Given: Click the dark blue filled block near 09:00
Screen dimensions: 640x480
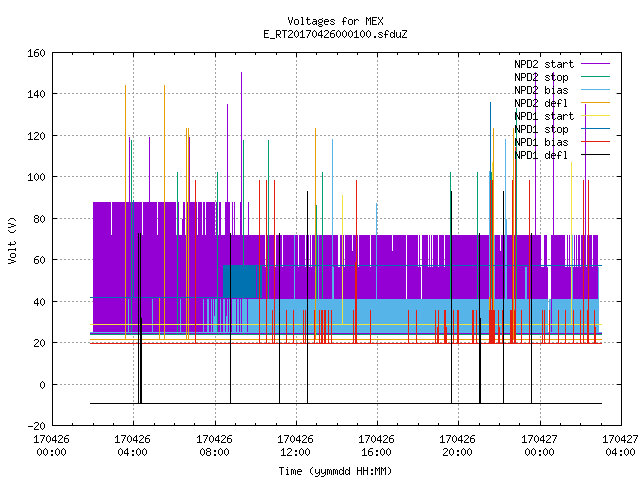Looking at the screenshot, I should click(240, 281).
